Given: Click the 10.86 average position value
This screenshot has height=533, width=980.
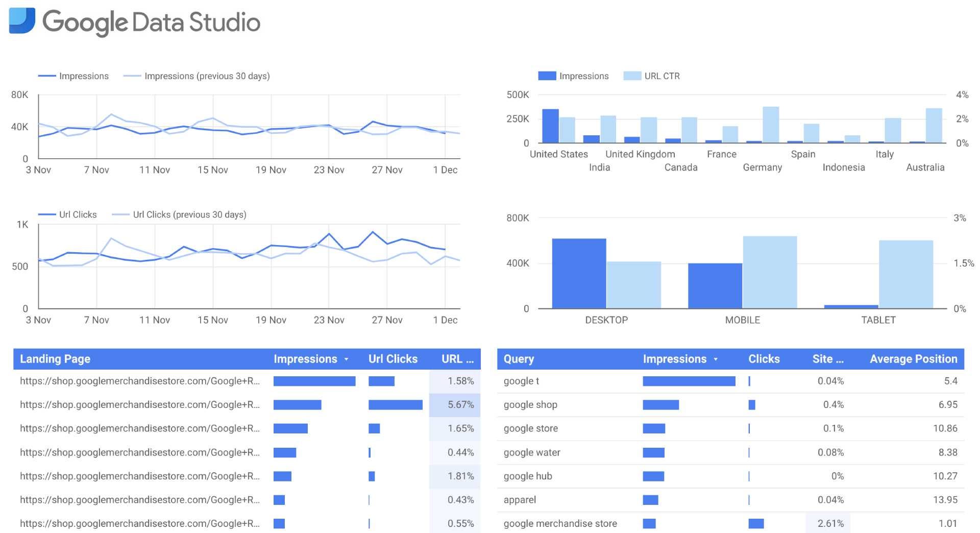Looking at the screenshot, I should [945, 428].
